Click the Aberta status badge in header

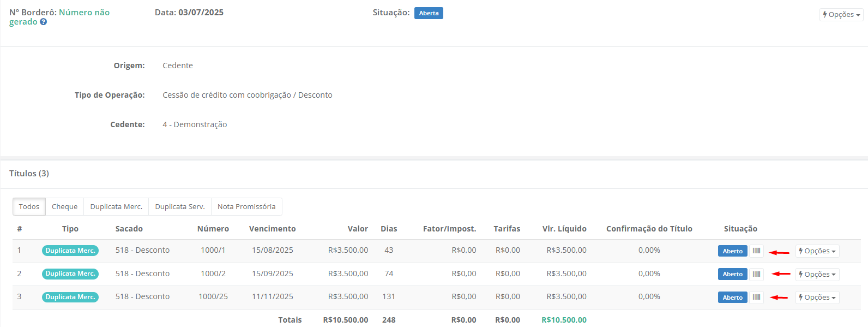[429, 13]
